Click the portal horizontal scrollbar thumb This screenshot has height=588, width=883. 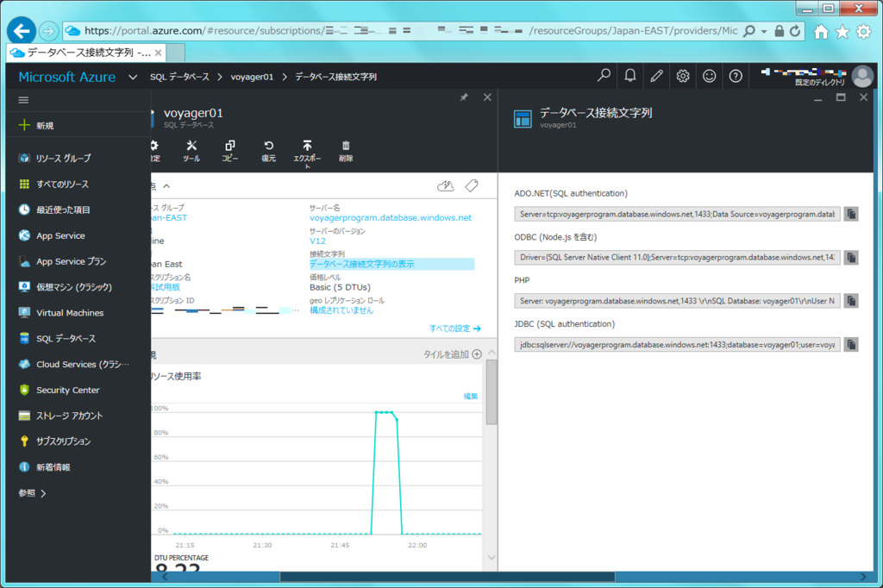(x=448, y=577)
